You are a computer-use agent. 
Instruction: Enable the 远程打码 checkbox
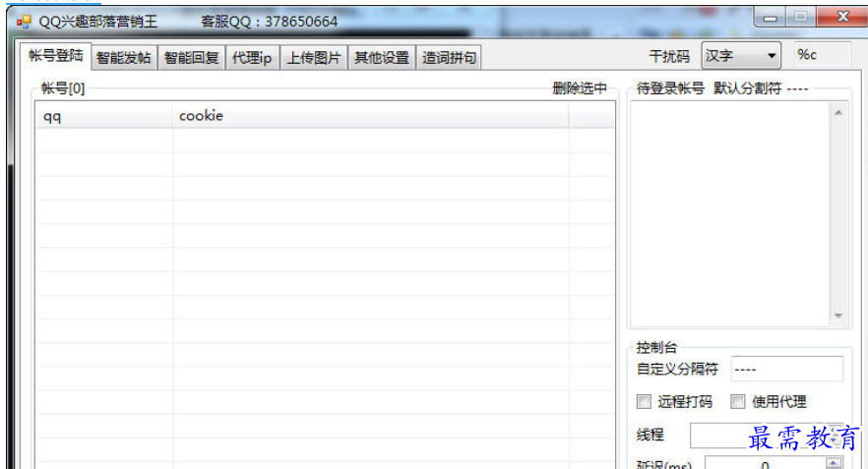coord(644,401)
